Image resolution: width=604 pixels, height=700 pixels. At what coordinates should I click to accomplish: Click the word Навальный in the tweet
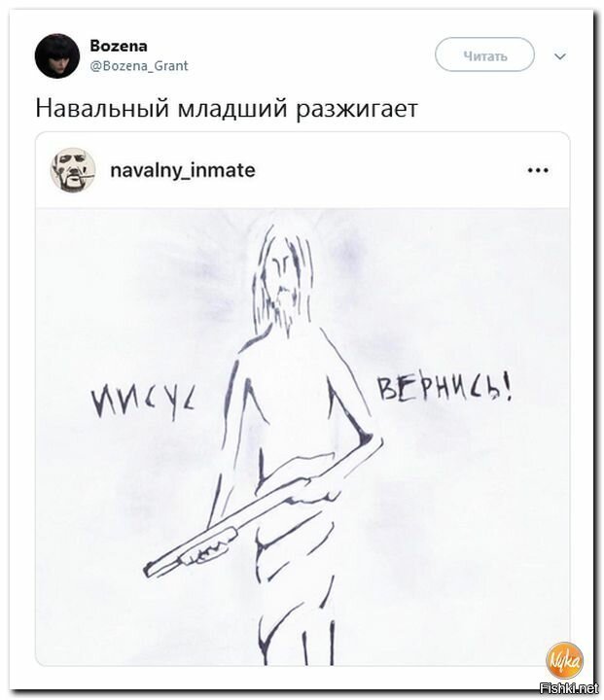point(102,109)
